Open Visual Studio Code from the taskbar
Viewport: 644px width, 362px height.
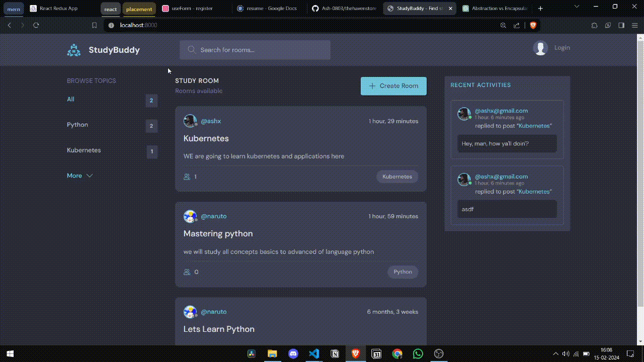pyautogui.click(x=314, y=354)
